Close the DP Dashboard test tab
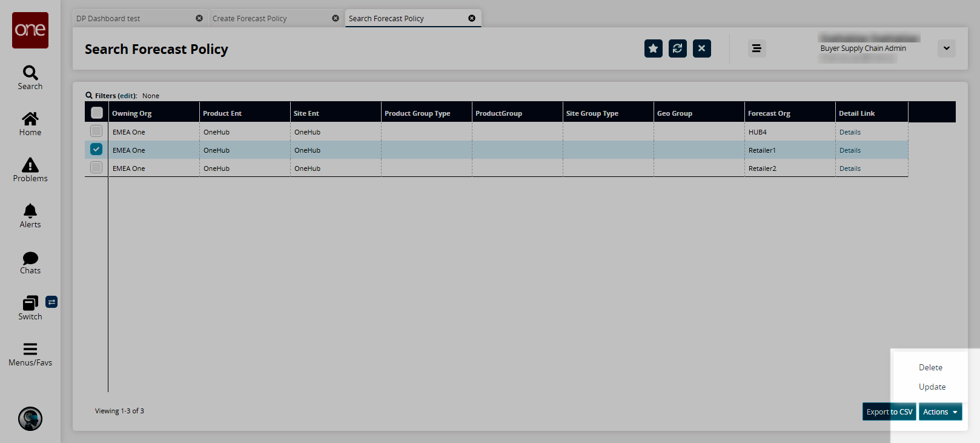Image resolution: width=980 pixels, height=443 pixels. 199,18
